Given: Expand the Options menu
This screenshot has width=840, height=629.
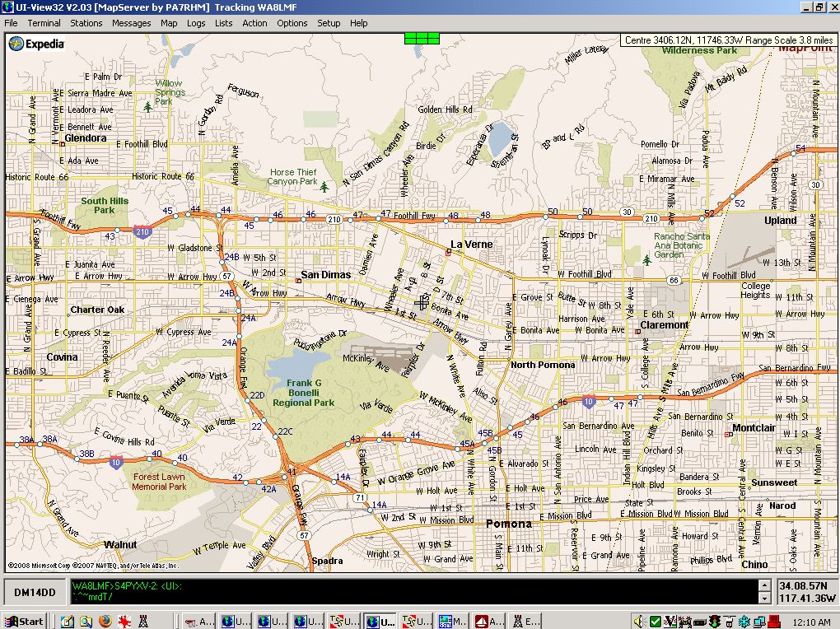Looking at the screenshot, I should pyautogui.click(x=292, y=23).
